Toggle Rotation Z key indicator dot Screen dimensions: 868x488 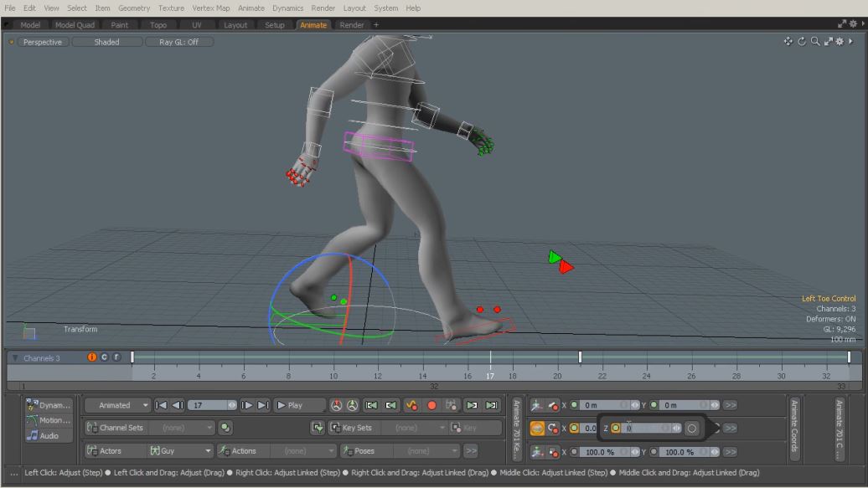point(616,428)
